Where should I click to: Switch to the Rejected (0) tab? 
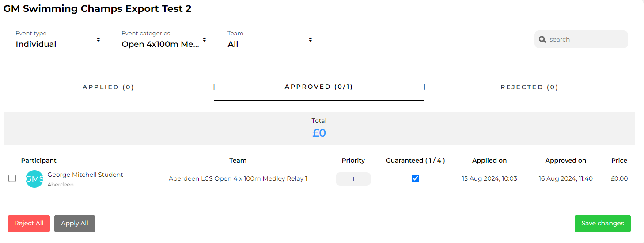(x=529, y=87)
